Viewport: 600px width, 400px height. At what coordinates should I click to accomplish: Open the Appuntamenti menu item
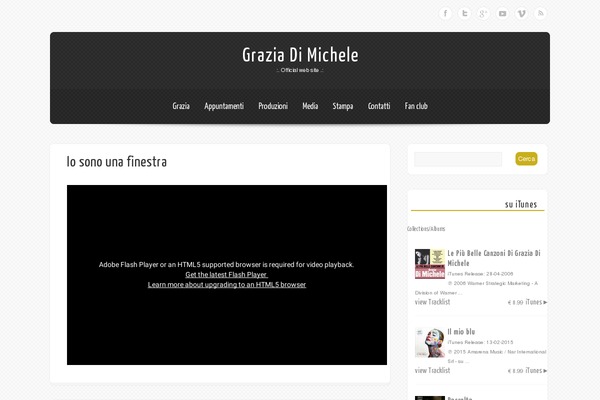(x=224, y=106)
